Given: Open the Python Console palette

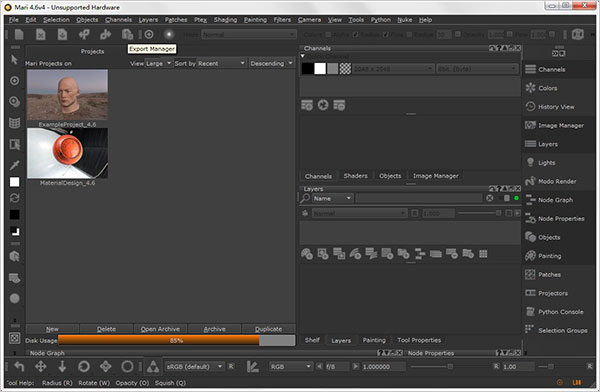Looking at the screenshot, I should tap(559, 312).
